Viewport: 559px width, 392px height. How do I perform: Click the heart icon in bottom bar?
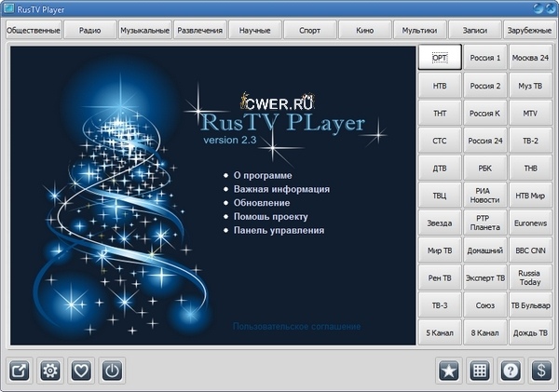(x=81, y=370)
